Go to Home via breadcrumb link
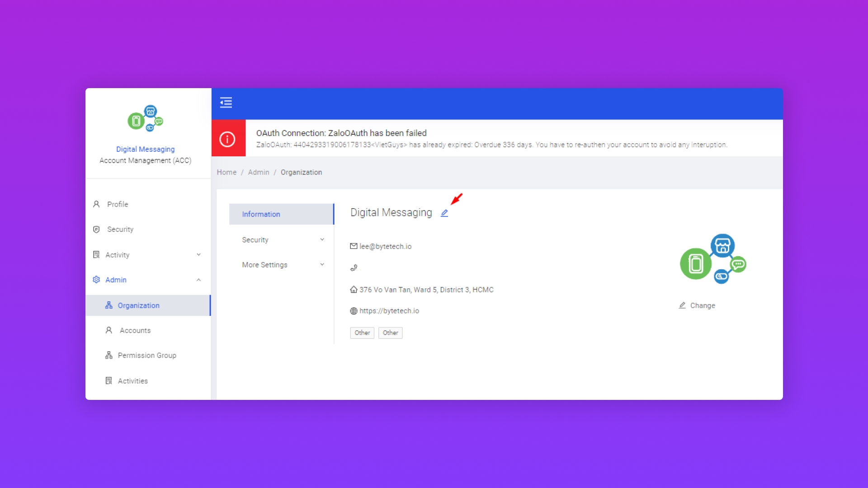The image size is (868, 488). coord(226,172)
